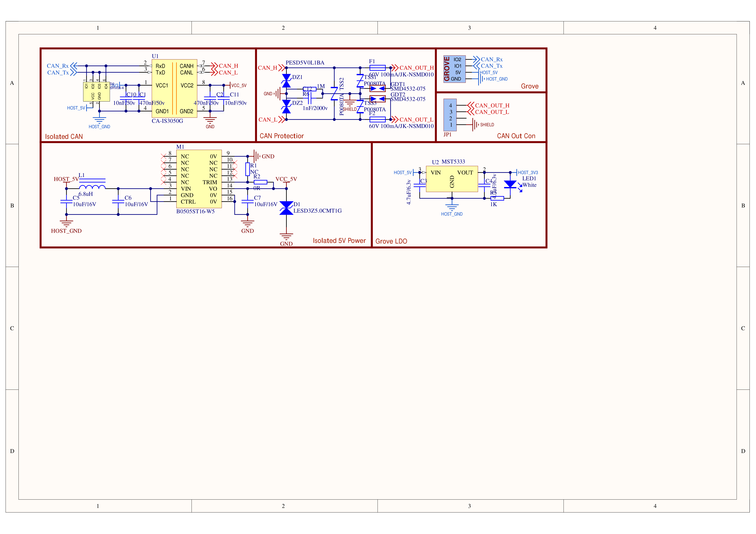Click the 'VOUT' pin label on U2
Image resolution: width=756 pixels, height=534 pixels.
(x=465, y=173)
